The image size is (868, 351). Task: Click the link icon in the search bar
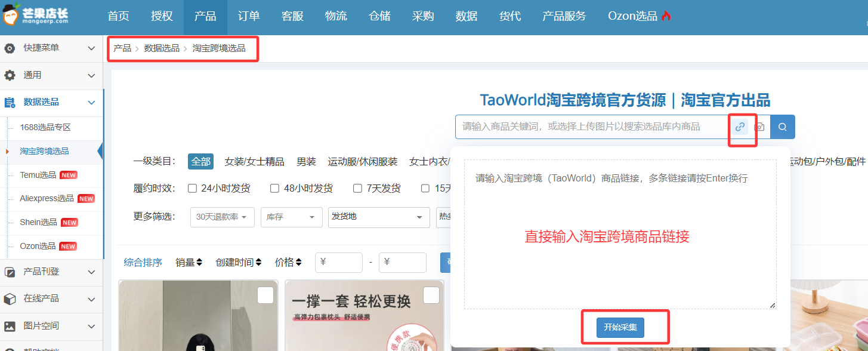(x=740, y=127)
